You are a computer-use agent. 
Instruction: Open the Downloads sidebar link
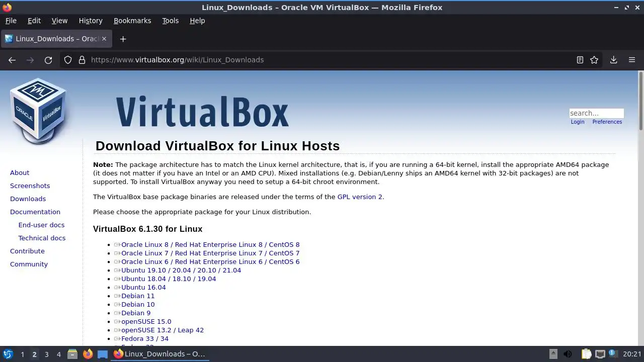pyautogui.click(x=28, y=199)
